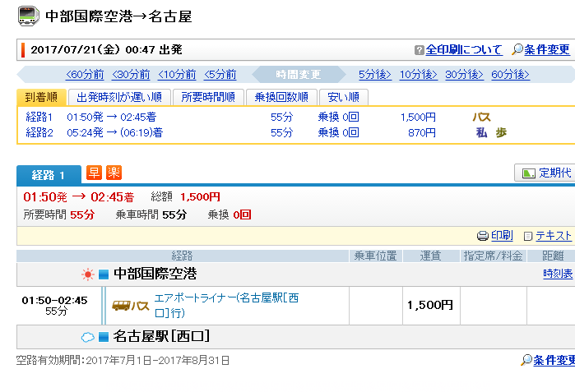Open 時刻表 for 中部国際空港

point(559,274)
